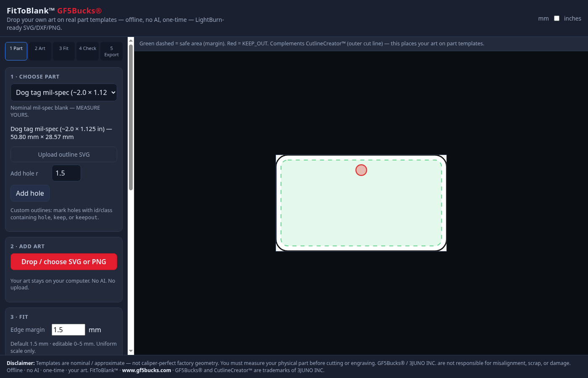Click the '50.80 mm × 28.57 mm' dimension text
The image size is (588, 378).
pyautogui.click(x=42, y=137)
